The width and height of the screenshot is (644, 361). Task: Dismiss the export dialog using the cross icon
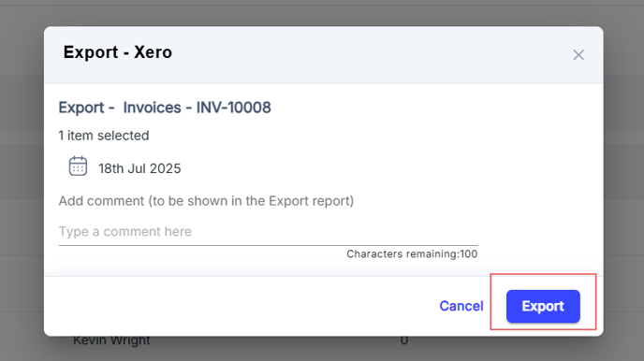pyautogui.click(x=578, y=55)
